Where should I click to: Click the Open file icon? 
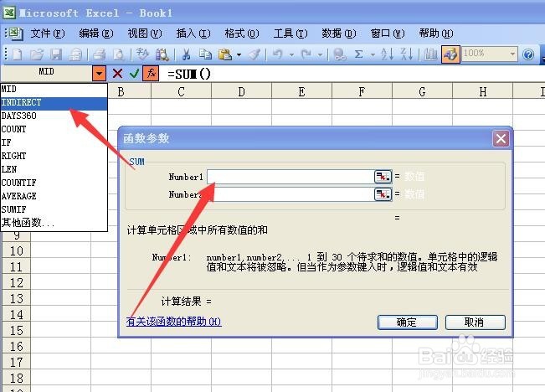point(37,54)
